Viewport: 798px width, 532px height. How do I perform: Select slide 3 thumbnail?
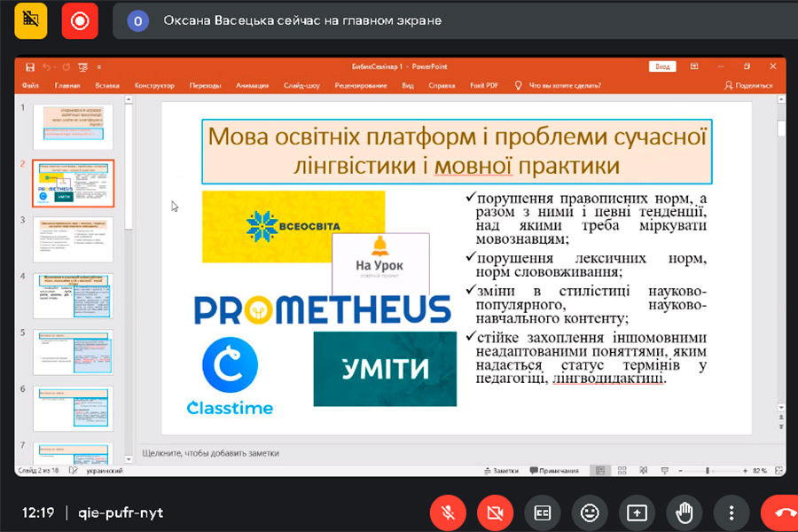74,239
